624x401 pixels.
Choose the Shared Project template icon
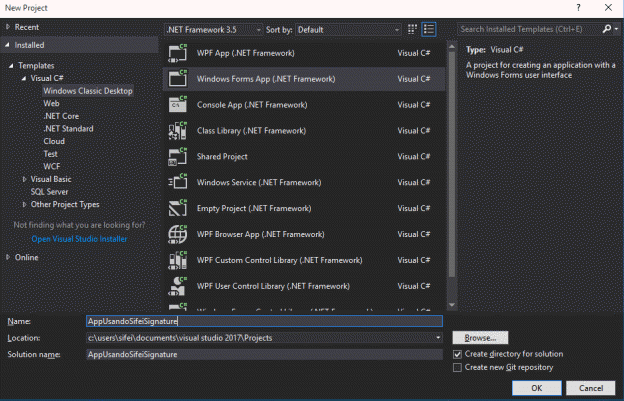[x=177, y=156]
